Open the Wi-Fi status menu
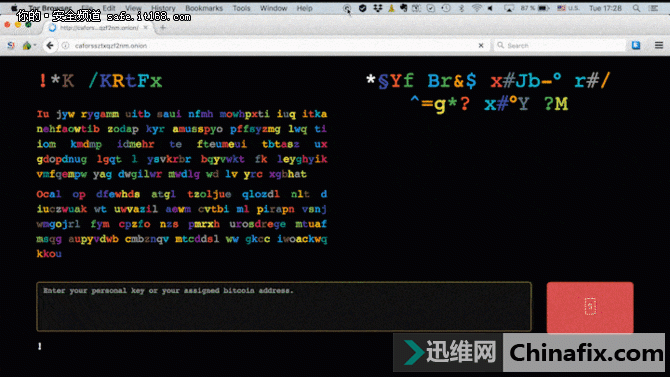This screenshot has height=377, width=670. (476, 8)
